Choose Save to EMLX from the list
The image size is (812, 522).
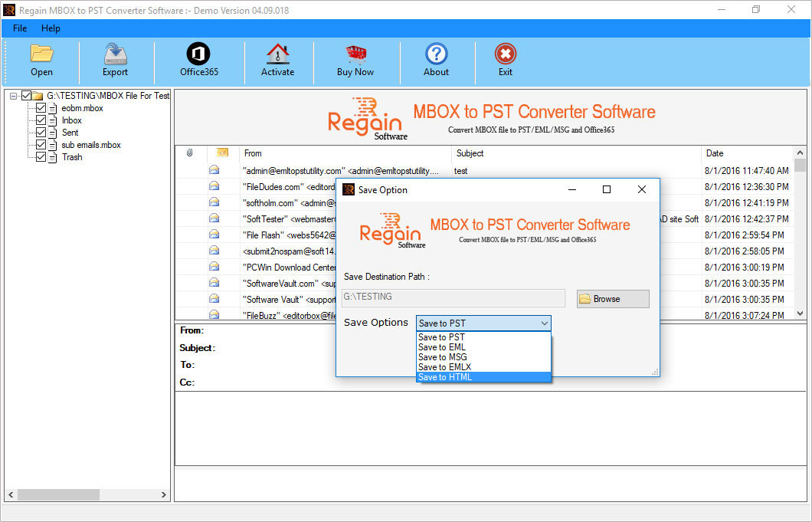coord(483,367)
